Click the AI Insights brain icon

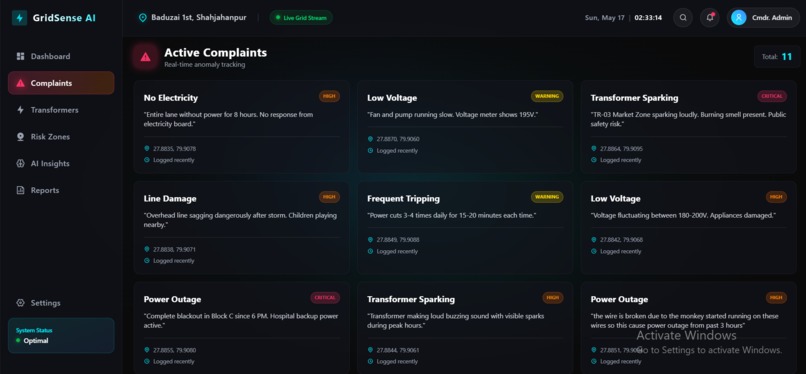click(21, 163)
